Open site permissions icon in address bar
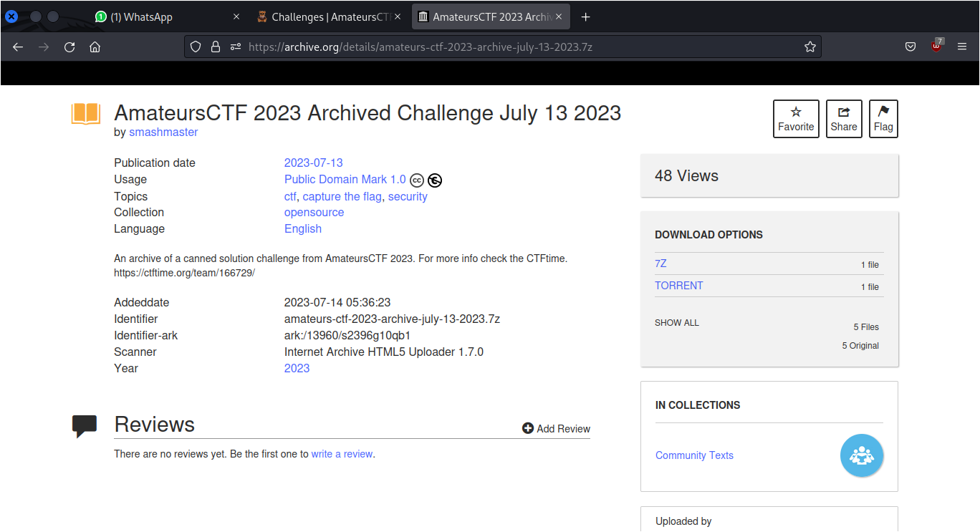980x532 pixels. (235, 47)
